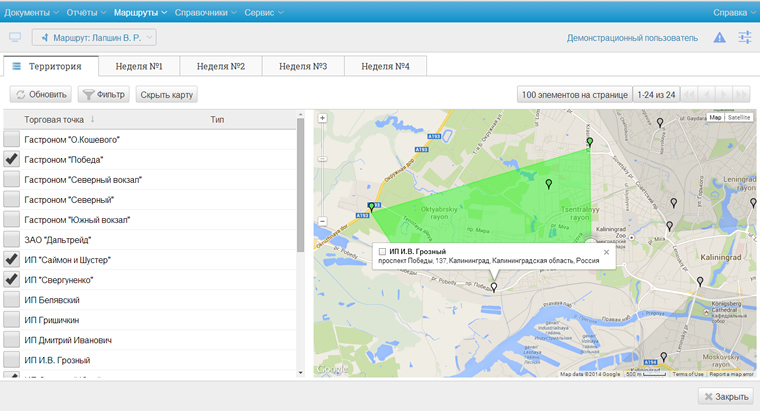This screenshot has height=411, width=760.
Task: Go to the previous page of results
Action: pyautogui.click(x=707, y=95)
